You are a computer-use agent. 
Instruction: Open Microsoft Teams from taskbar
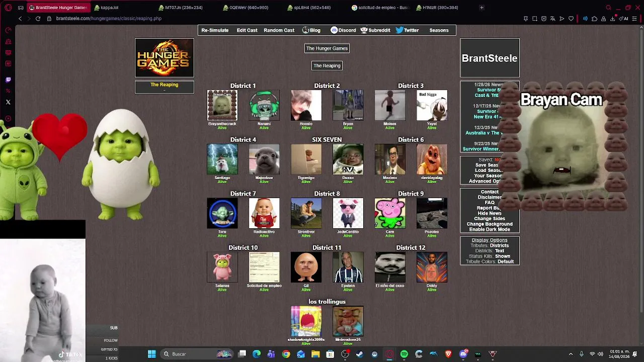coord(271,354)
